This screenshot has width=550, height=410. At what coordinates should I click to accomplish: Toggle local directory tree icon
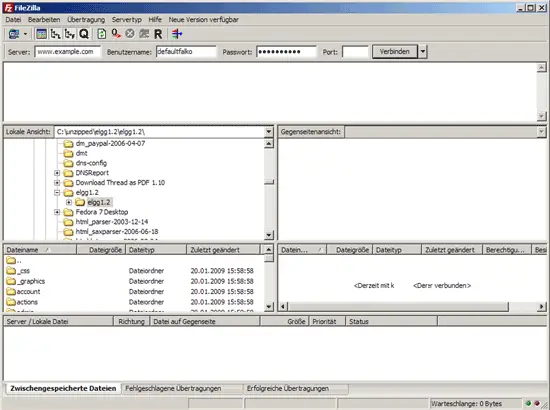[x=55, y=34]
